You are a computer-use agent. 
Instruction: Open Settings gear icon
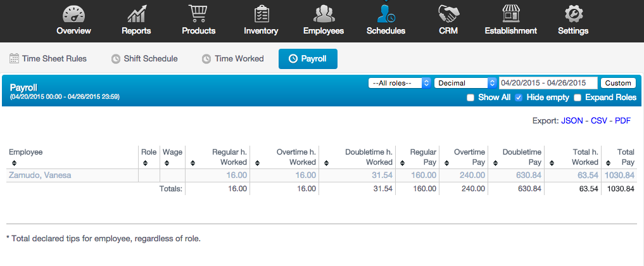coord(572,13)
